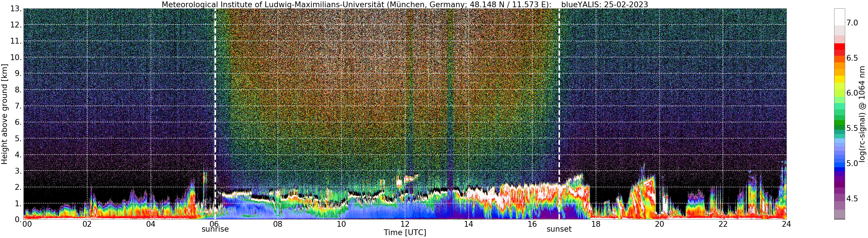Click the x-axis tick label 04

click(x=151, y=224)
